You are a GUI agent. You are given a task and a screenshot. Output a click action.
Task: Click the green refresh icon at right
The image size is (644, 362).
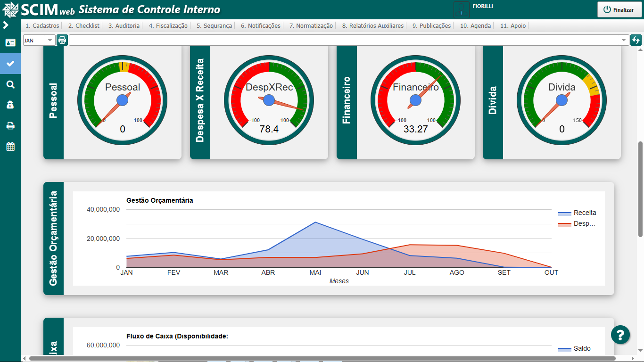(x=636, y=40)
